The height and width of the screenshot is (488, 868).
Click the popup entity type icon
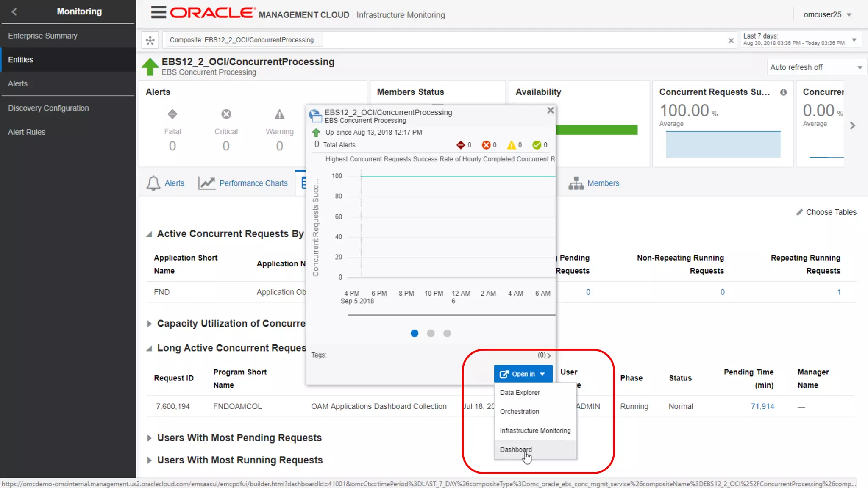[315, 115]
